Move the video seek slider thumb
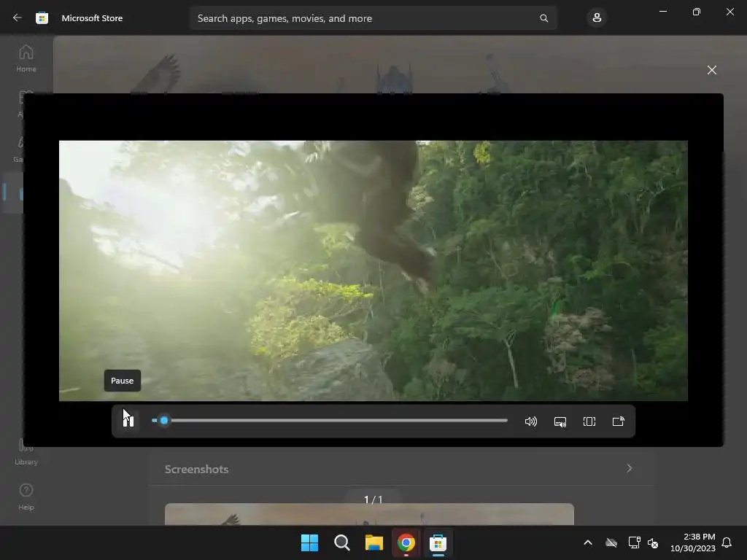The image size is (747, 560). coord(164,421)
